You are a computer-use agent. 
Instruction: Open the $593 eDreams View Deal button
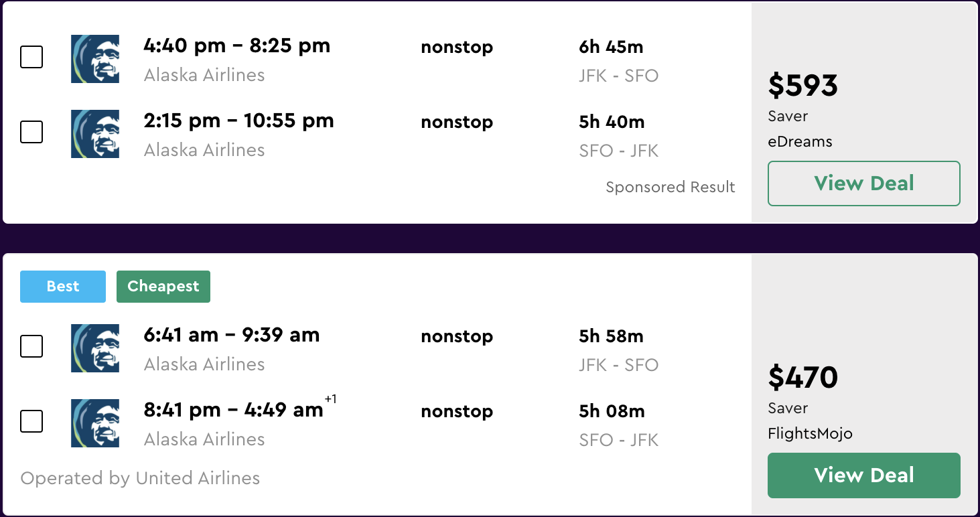point(864,183)
